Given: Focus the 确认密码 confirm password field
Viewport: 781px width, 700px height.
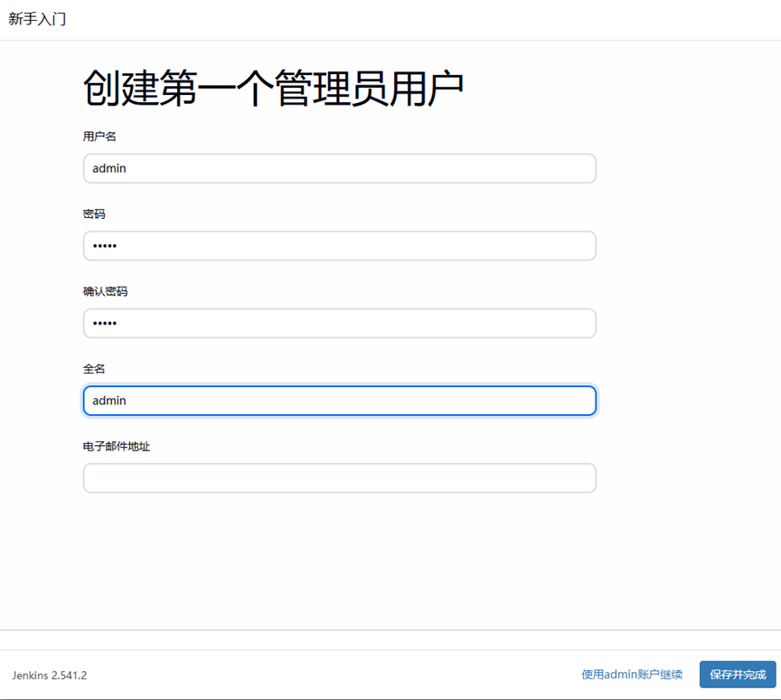Looking at the screenshot, I should point(339,324).
